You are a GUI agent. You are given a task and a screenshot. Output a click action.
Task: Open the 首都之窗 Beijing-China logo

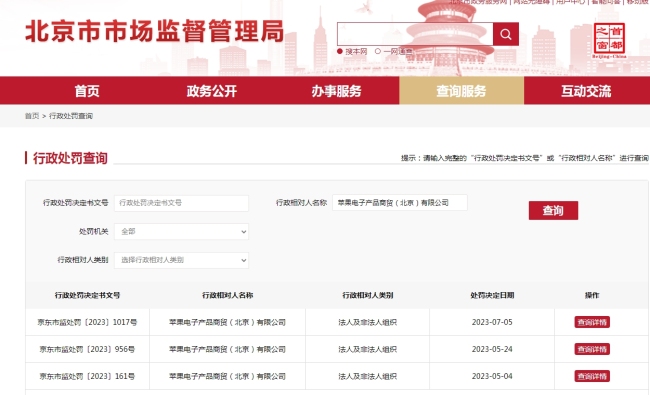609,40
